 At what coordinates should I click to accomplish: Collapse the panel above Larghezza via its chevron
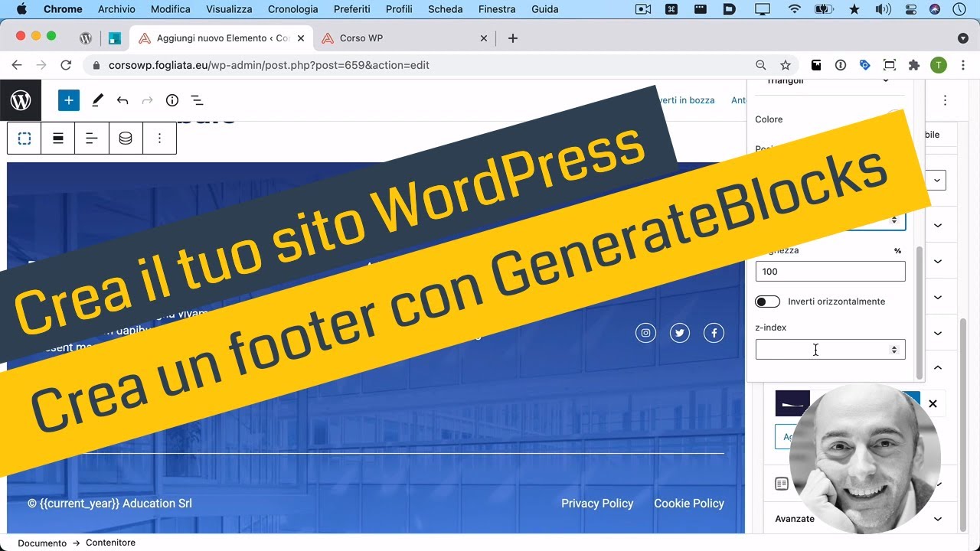coord(938,224)
